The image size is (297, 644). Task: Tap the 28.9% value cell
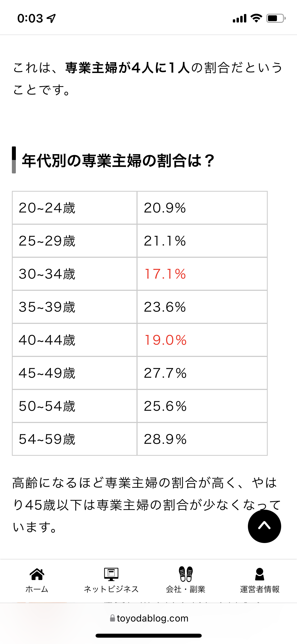tap(202, 439)
